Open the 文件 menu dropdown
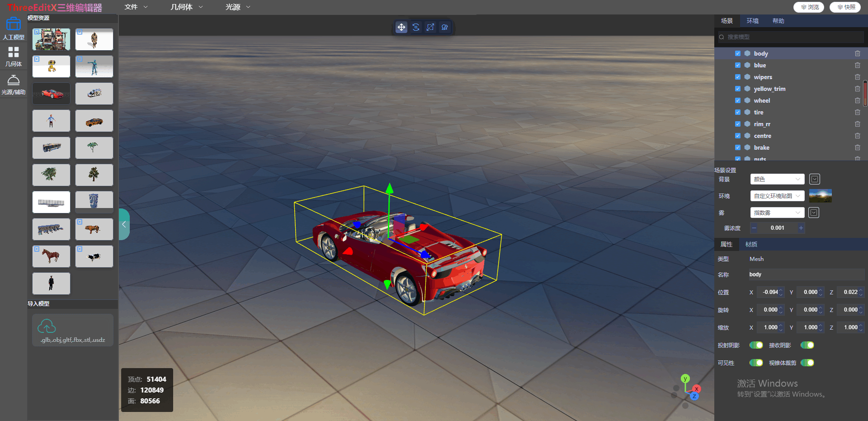The height and width of the screenshot is (421, 868). pos(135,7)
